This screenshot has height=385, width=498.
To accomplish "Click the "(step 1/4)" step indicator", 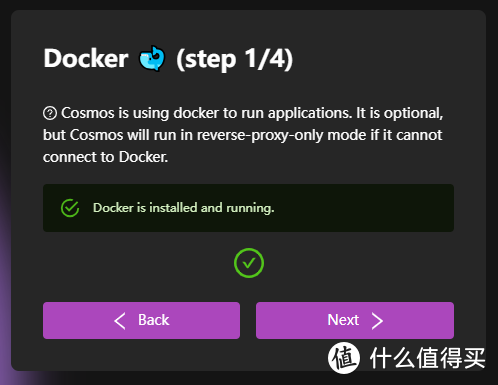I will click(x=235, y=59).
